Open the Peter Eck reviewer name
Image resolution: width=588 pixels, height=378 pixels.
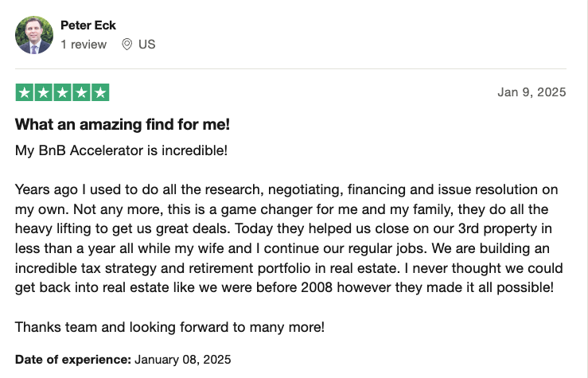(88, 25)
